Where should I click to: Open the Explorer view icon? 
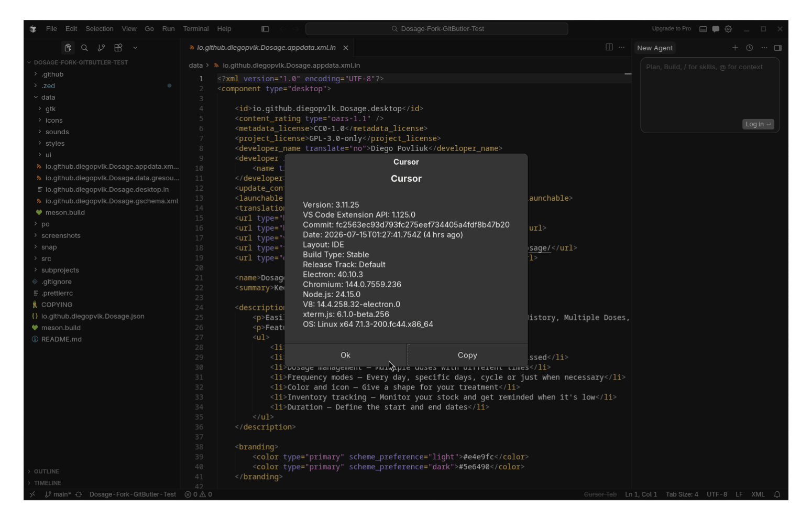click(68, 48)
